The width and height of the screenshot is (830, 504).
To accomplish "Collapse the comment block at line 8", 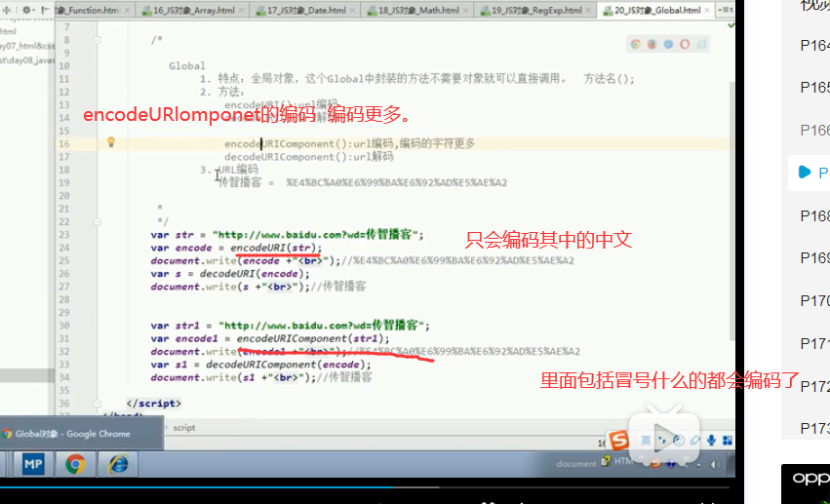I will (x=98, y=40).
